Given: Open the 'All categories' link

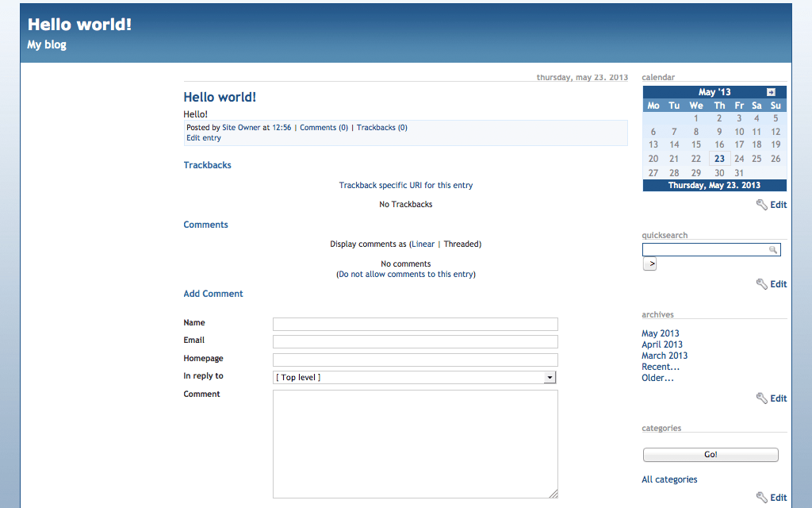Looking at the screenshot, I should coord(669,479).
